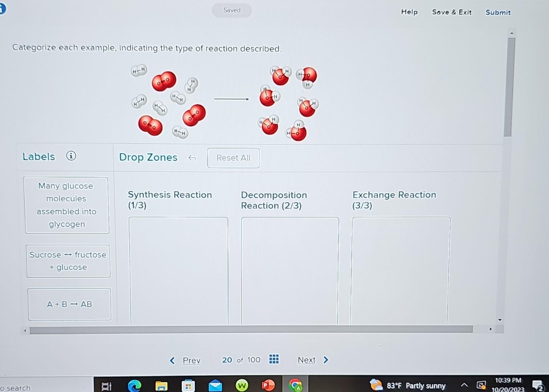Click the left chevron next to Prev
Viewport: 549px width, 392px height.
[172, 360]
